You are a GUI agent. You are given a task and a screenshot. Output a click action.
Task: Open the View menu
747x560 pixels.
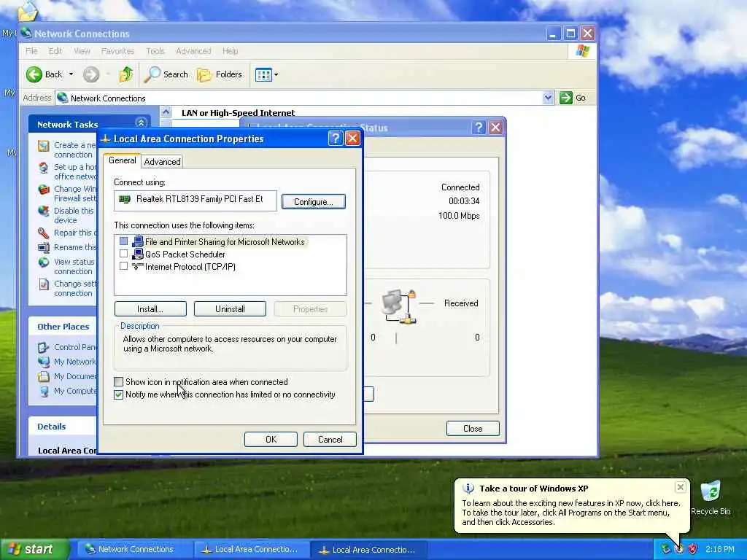click(x=82, y=51)
